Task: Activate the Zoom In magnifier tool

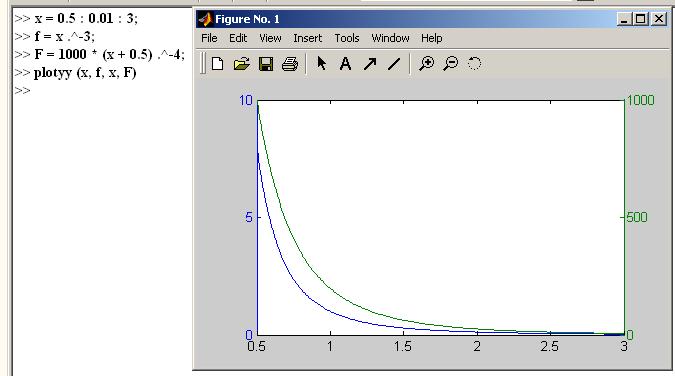Action: 427,64
